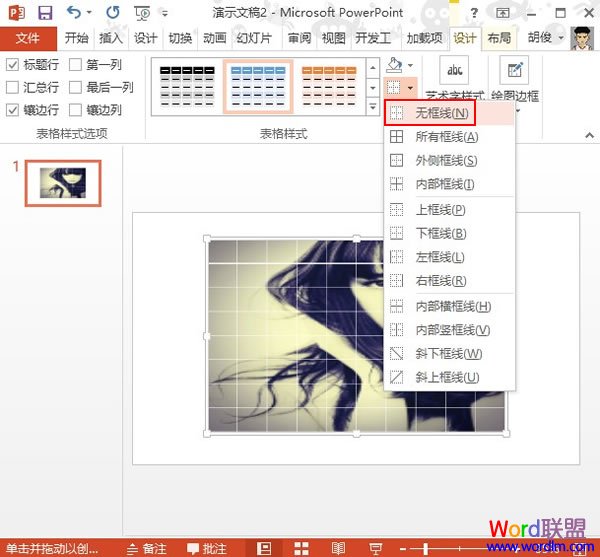Click the zoom slider handle

(426, 549)
